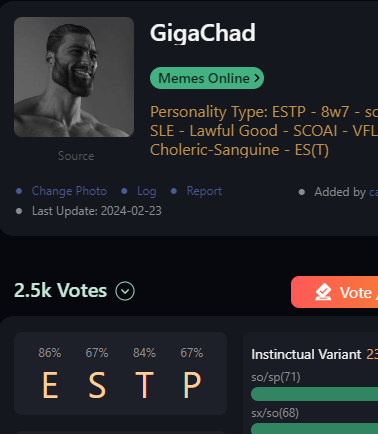
Task: Click the Added by username link
Action: pos(373,192)
